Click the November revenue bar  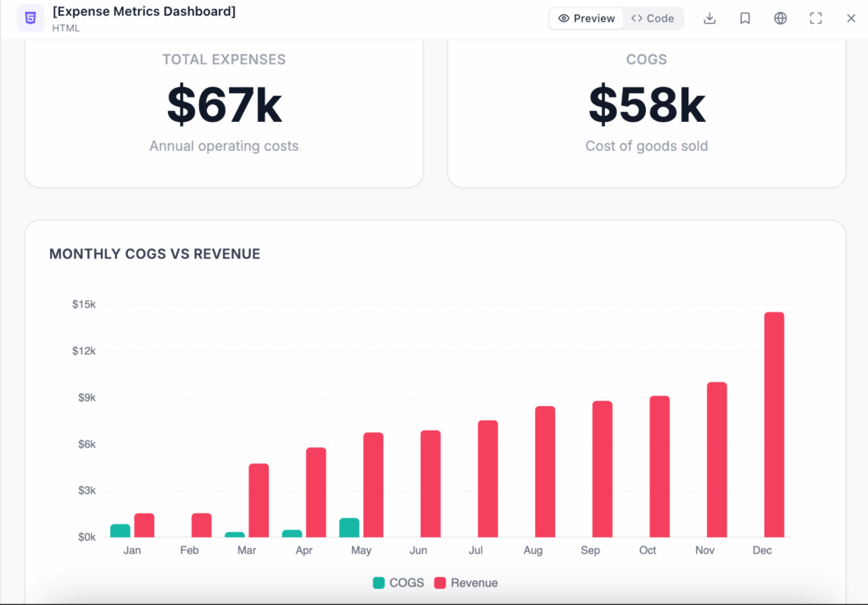tap(717, 459)
